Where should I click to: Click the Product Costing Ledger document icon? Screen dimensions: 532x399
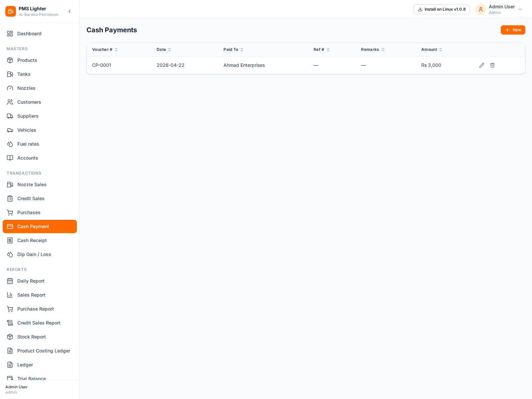tap(10, 351)
